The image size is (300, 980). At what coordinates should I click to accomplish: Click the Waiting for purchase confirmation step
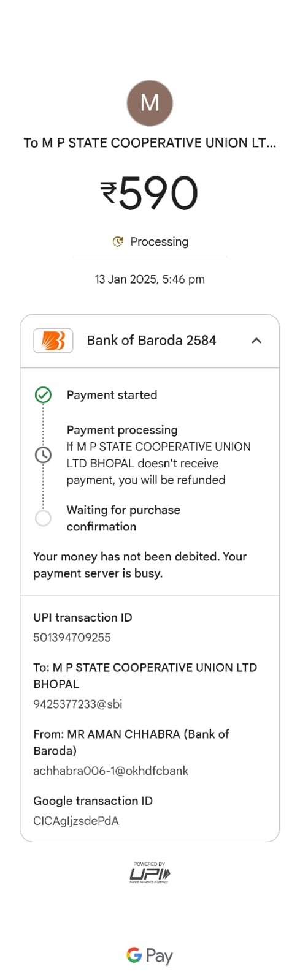pos(123,518)
